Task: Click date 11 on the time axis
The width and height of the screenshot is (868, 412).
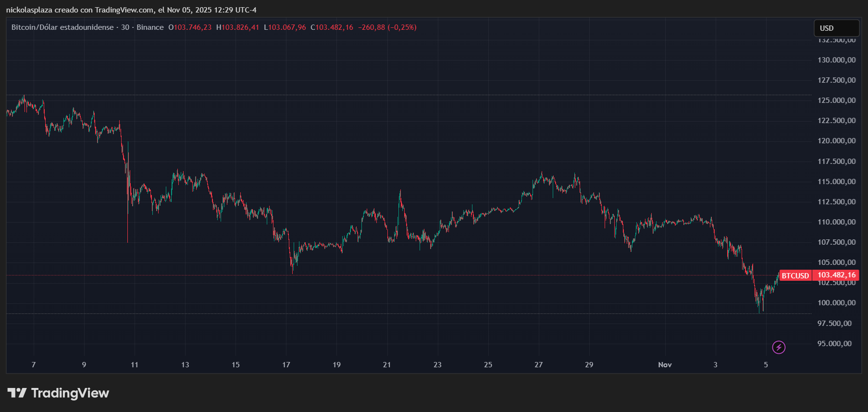Action: (x=135, y=365)
